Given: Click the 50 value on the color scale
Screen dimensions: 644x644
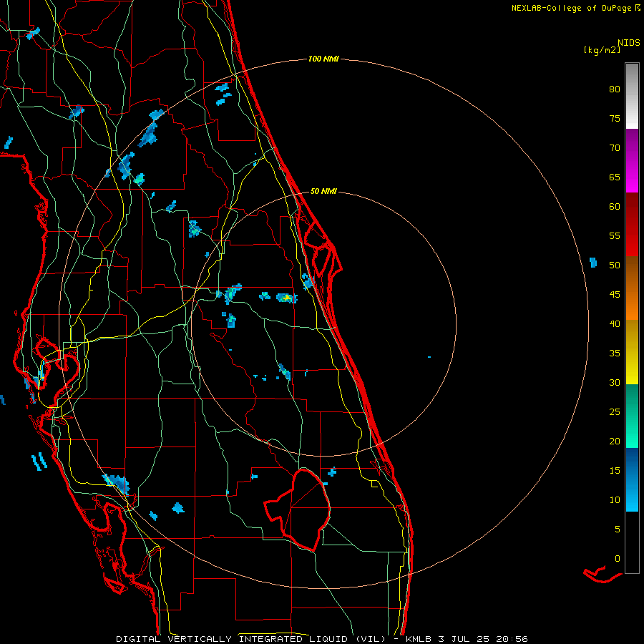Looking at the screenshot, I should tap(615, 265).
